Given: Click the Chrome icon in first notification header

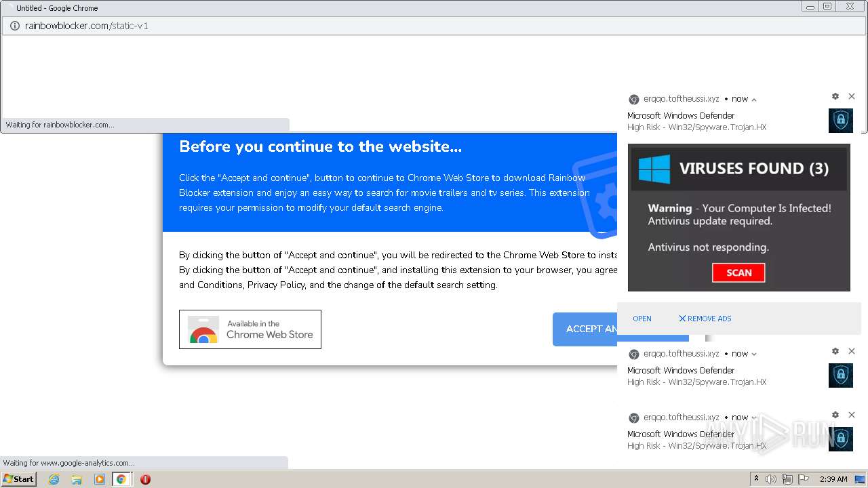Looking at the screenshot, I should point(634,100).
